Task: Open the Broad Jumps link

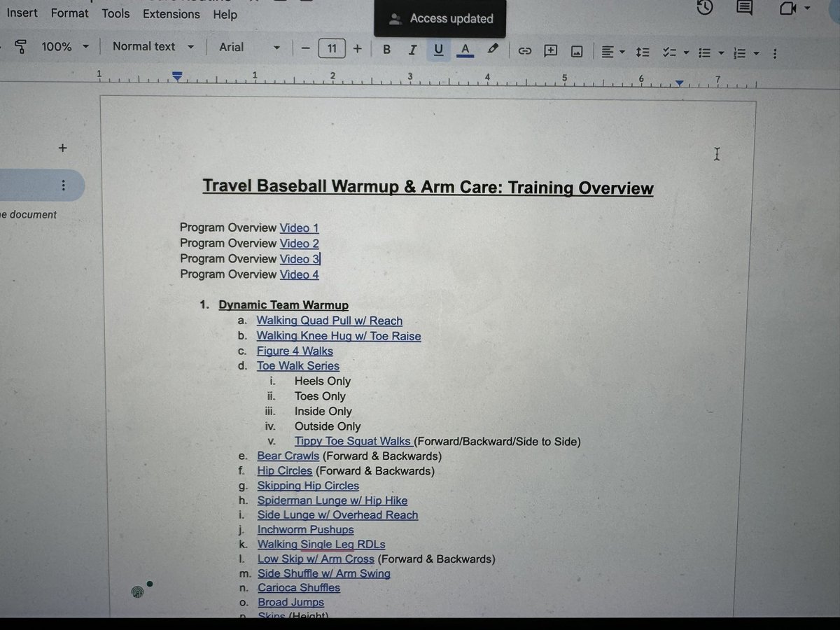Action: click(x=291, y=603)
